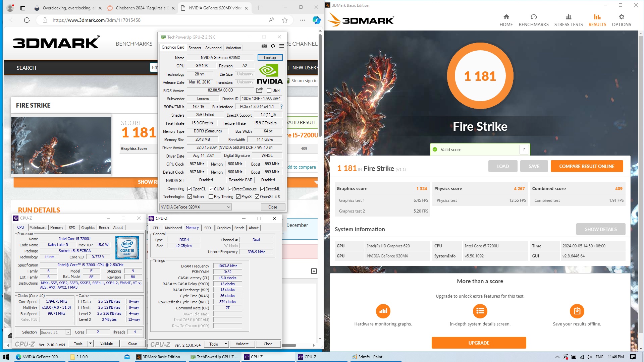Click browser horizontal scrollbar thumb

(x=288, y=345)
